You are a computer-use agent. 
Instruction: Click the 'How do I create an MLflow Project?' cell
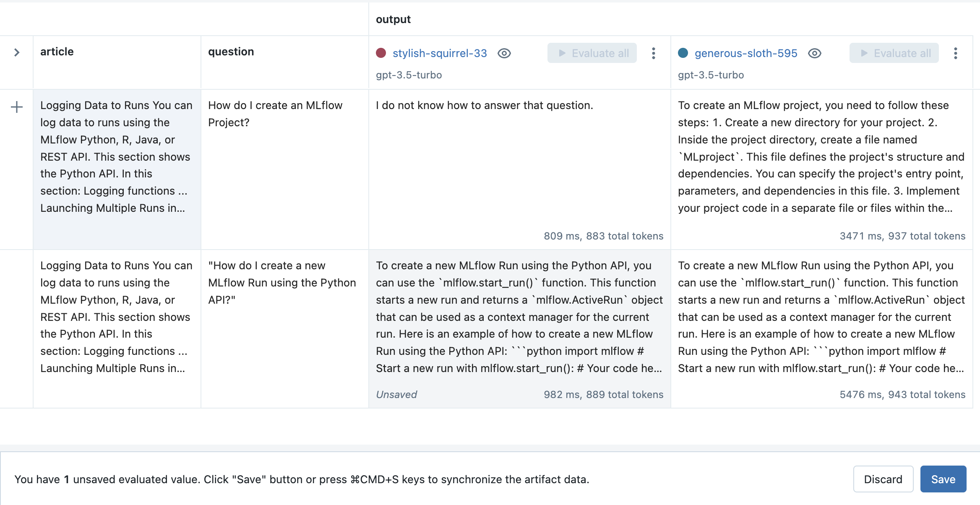pyautogui.click(x=284, y=168)
